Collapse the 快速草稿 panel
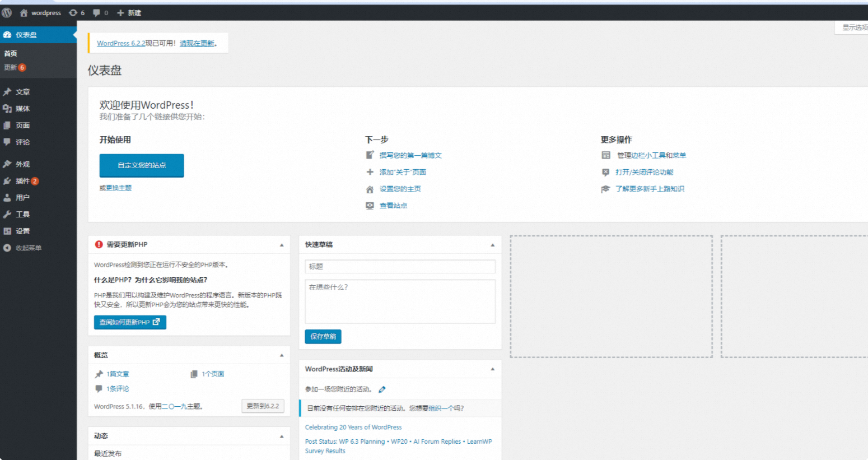Screen dimensions: 868x460 click(x=493, y=245)
